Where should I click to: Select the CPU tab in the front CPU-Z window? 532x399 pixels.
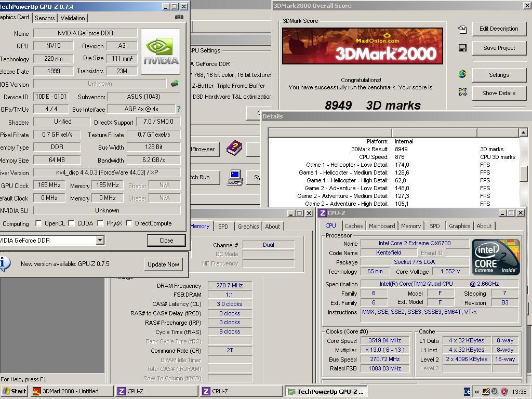point(330,225)
